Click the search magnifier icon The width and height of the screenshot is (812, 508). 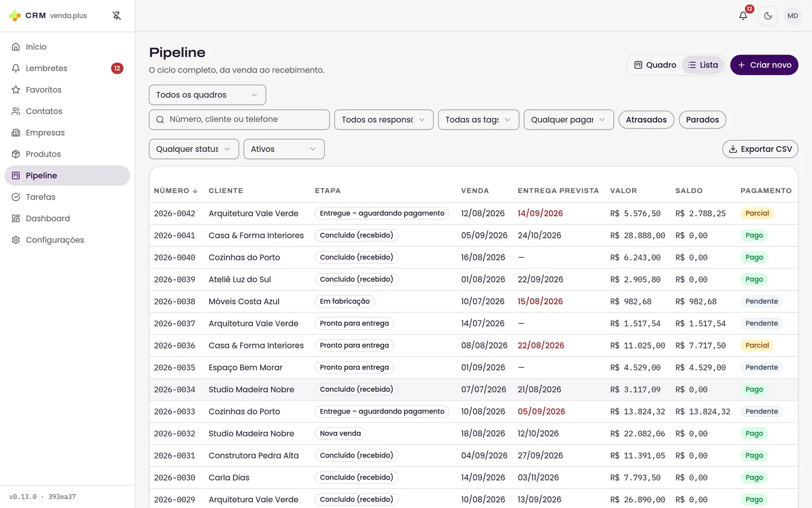click(x=160, y=119)
